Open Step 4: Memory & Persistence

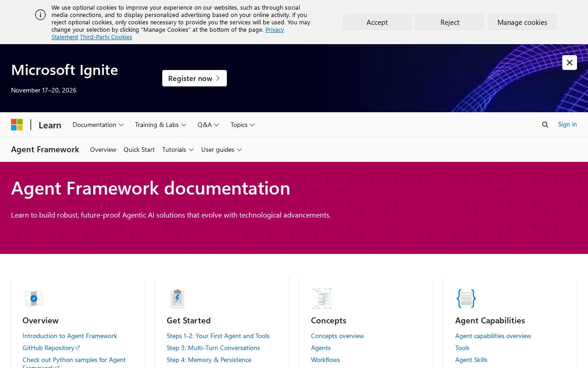tap(209, 360)
